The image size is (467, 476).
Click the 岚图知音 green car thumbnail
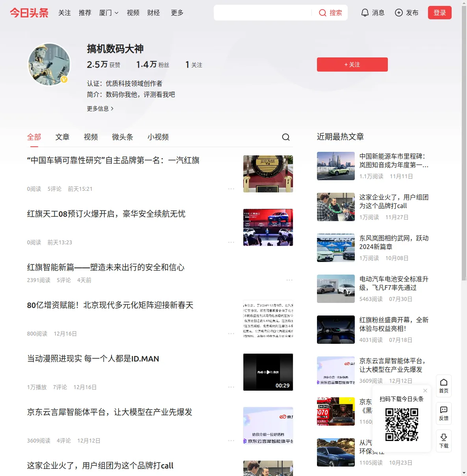[336, 166]
